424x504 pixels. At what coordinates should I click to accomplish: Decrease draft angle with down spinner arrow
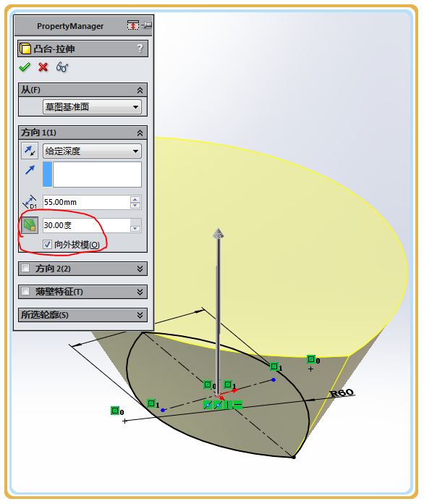coord(135,229)
